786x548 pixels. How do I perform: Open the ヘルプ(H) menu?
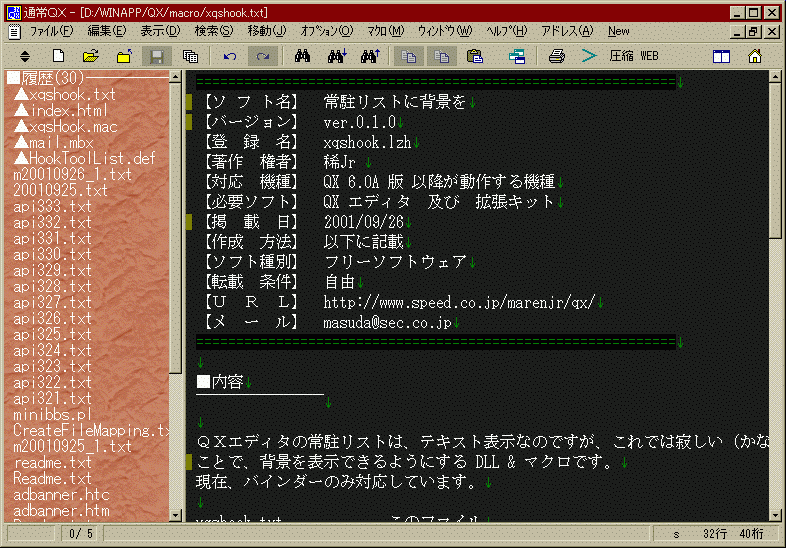[x=507, y=31]
